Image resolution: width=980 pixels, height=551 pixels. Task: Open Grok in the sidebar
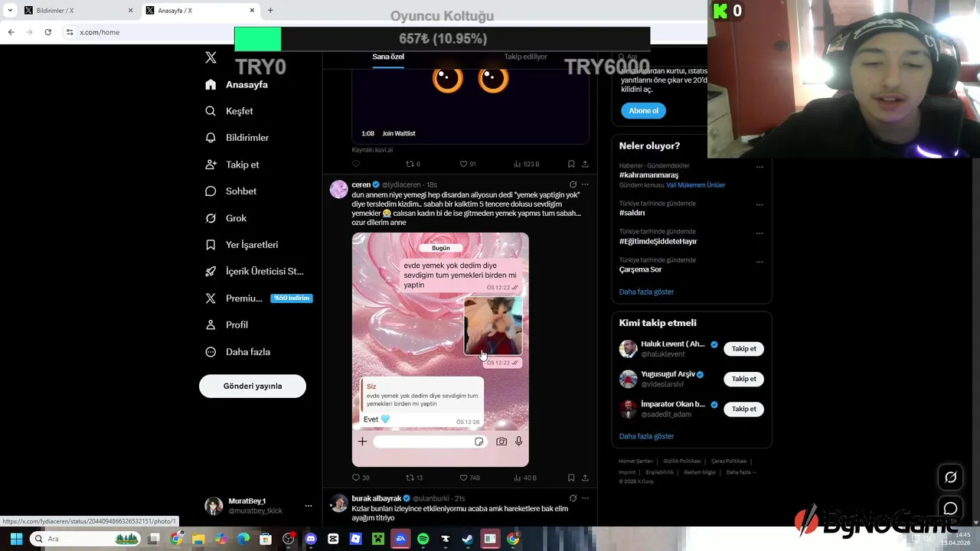pyautogui.click(x=225, y=218)
